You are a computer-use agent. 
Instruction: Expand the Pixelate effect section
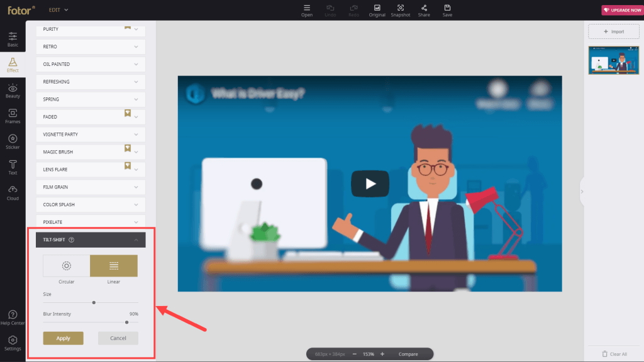click(x=91, y=222)
